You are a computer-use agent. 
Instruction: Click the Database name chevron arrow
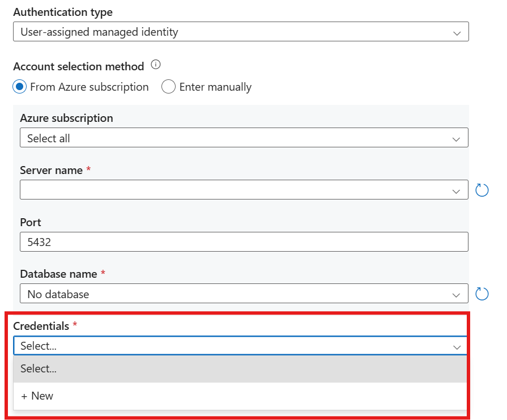[x=457, y=294]
